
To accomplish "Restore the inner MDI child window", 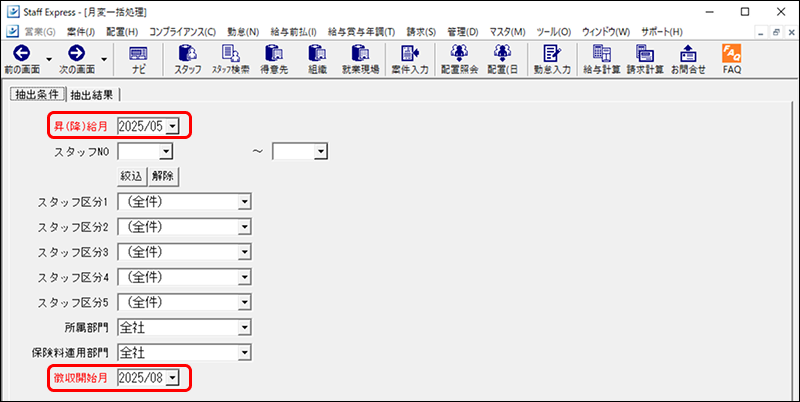I will tap(777, 32).
